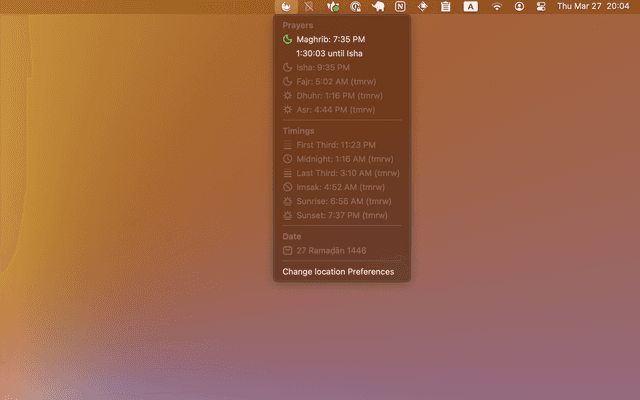The height and width of the screenshot is (400, 640).
Task: Select the Maghrib: 7:35 PM prayer entry
Action: click(x=330, y=39)
